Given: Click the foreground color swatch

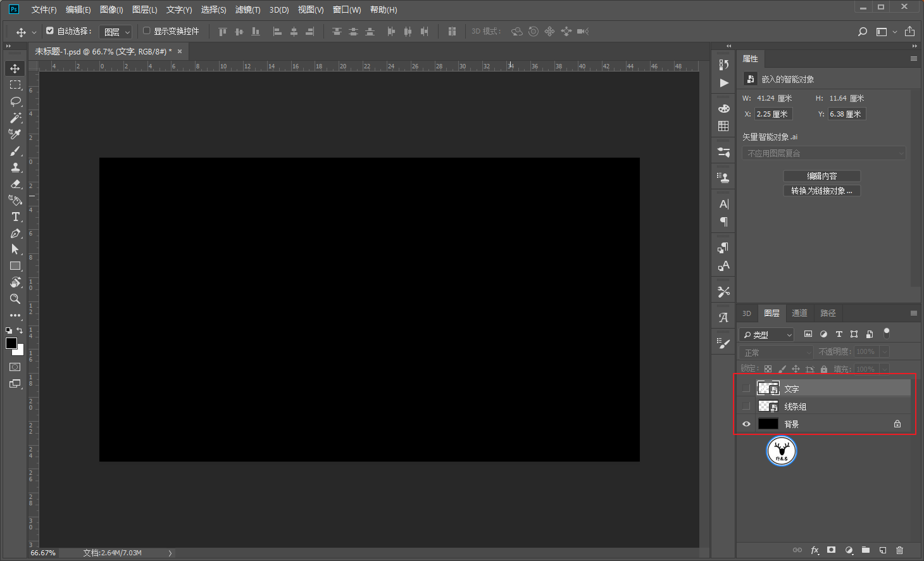Looking at the screenshot, I should click(10, 343).
